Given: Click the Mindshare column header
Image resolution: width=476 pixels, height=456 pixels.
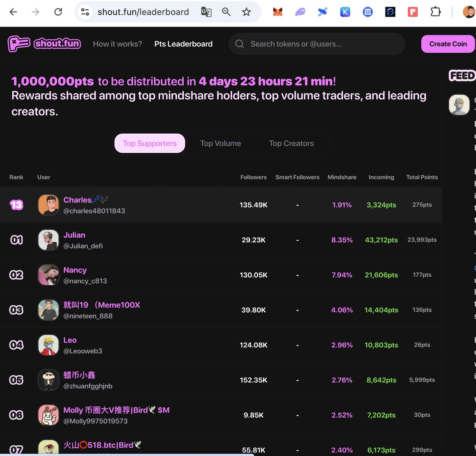Looking at the screenshot, I should click(x=342, y=177).
